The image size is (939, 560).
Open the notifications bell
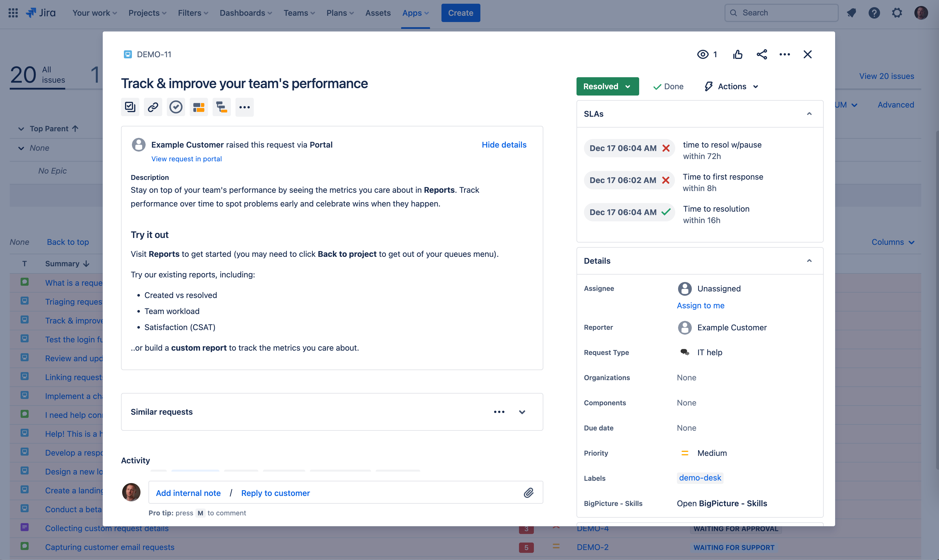point(851,13)
